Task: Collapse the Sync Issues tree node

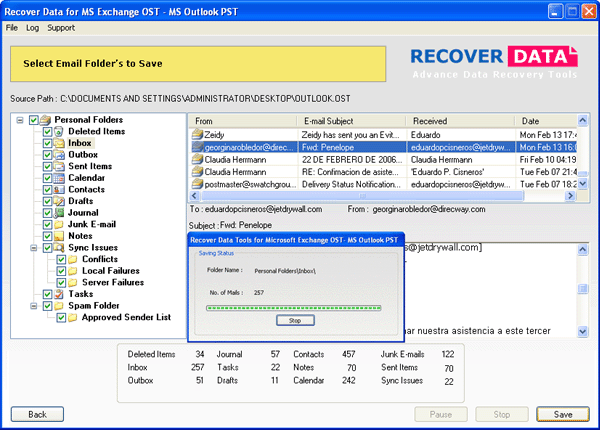Action: 34,248
